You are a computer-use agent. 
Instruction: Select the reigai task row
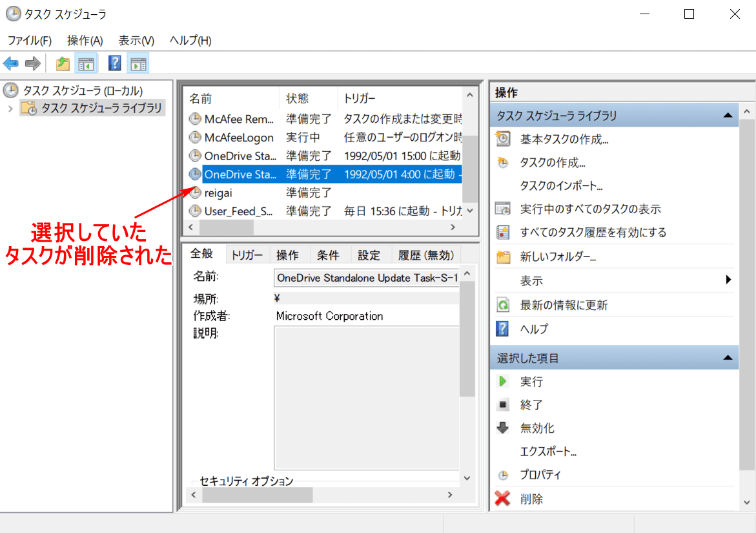tap(324, 193)
